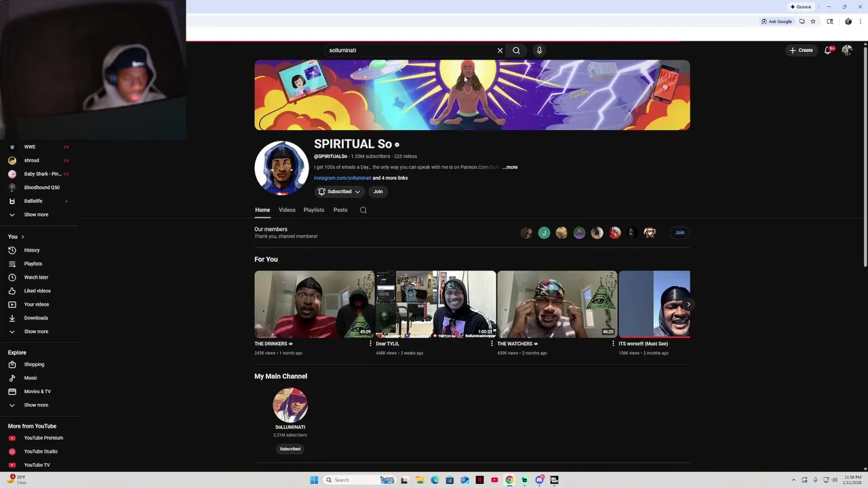
Task: Open the Gemini button in Chrome
Action: click(801, 7)
